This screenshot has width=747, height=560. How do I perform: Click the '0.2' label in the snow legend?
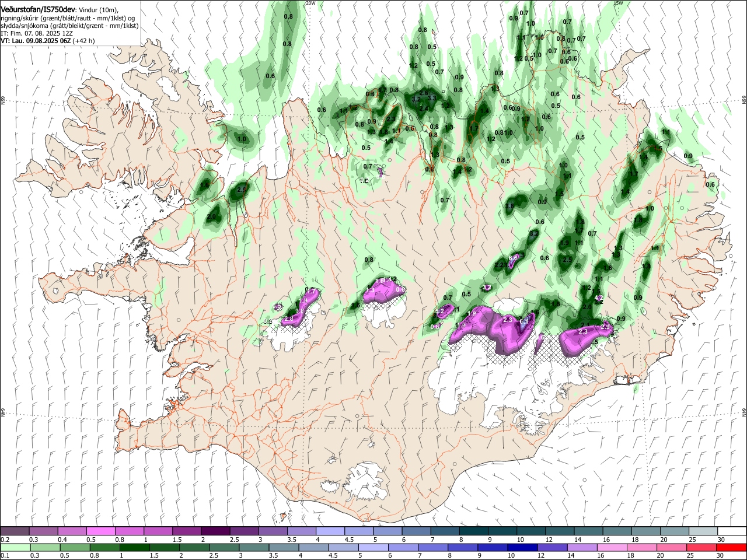5,539
